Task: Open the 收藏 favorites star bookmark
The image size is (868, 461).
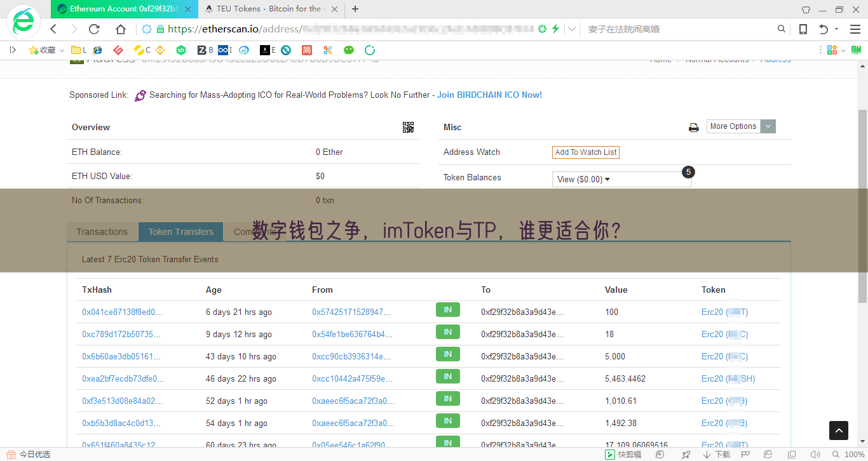Action: [42, 50]
